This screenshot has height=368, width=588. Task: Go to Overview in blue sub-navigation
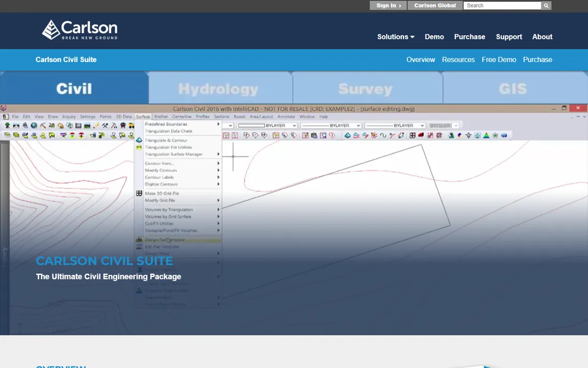pyautogui.click(x=421, y=60)
